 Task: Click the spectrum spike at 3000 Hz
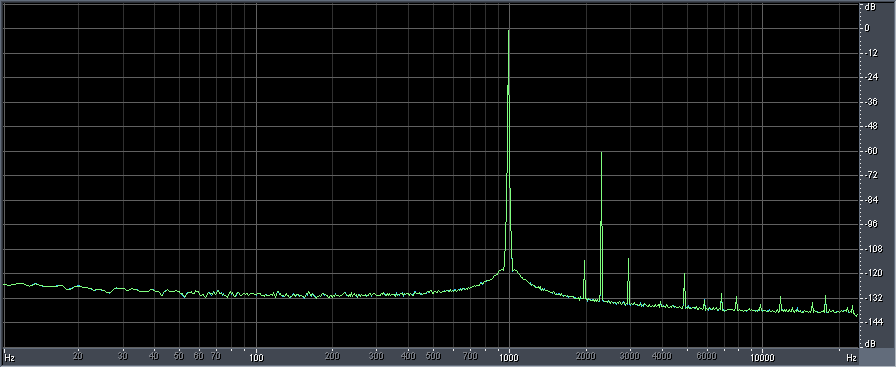click(629, 260)
